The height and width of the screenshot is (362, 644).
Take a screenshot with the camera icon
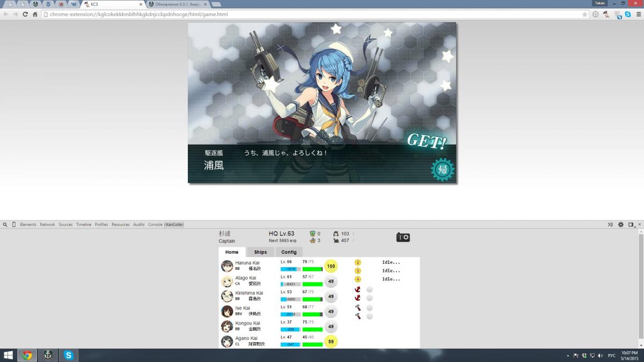(403, 237)
